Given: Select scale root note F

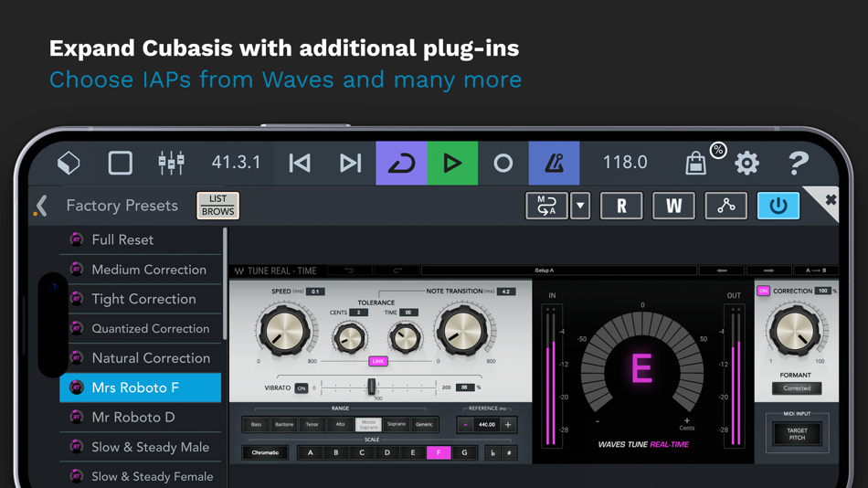Looking at the screenshot, I should click(x=439, y=452).
